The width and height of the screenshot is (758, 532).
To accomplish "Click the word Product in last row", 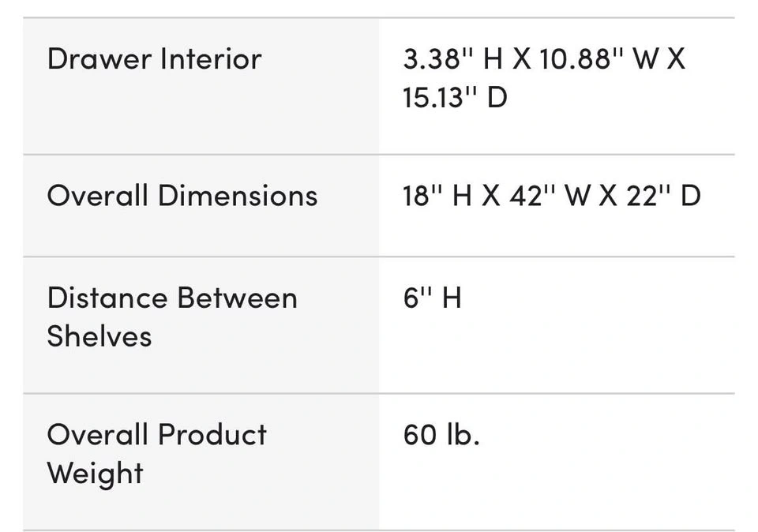I will [212, 434].
